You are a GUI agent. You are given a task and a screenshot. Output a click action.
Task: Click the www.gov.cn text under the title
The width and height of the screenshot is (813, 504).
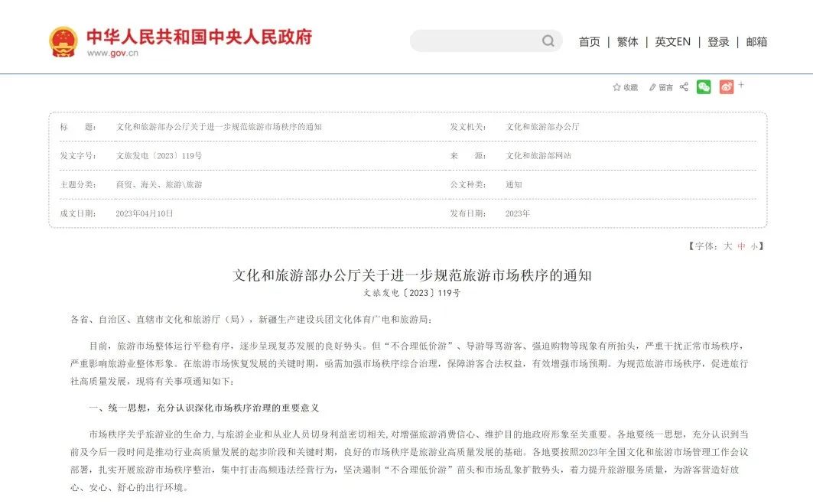[112, 54]
